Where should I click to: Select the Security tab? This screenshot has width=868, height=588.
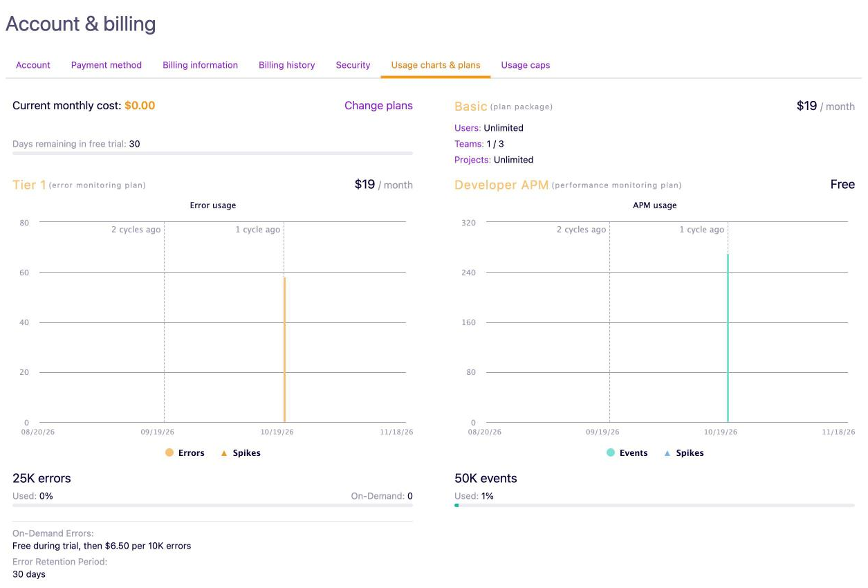pyautogui.click(x=353, y=65)
